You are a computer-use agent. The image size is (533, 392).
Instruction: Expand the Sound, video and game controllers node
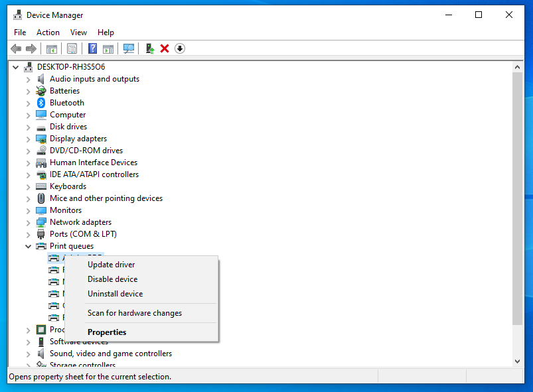point(29,354)
